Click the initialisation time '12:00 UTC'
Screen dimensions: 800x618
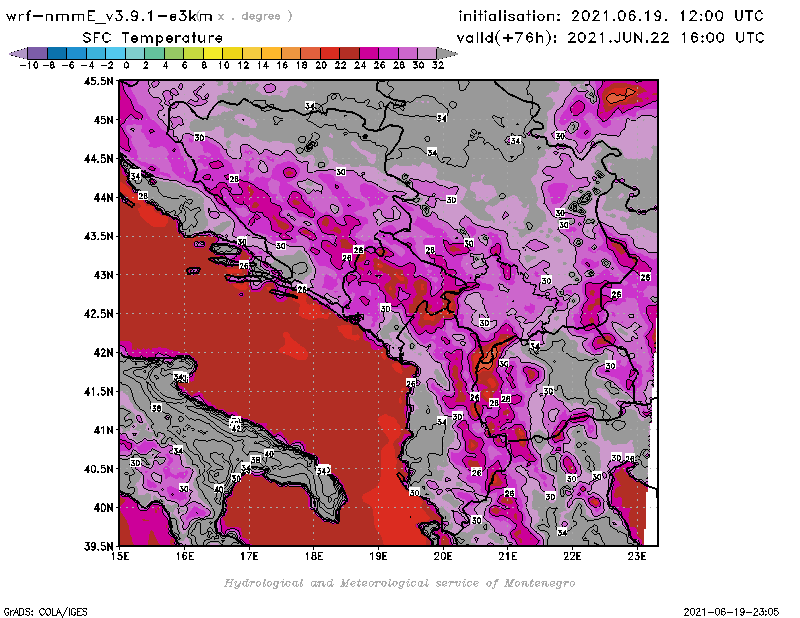click(721, 16)
